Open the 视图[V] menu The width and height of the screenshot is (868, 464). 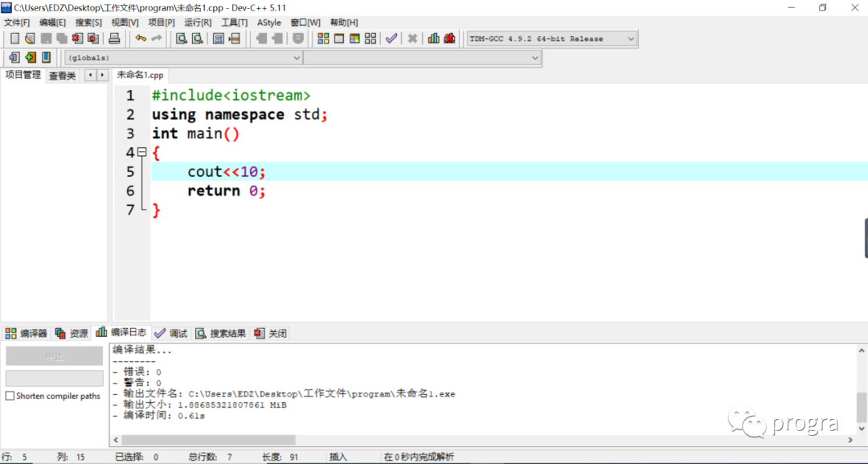point(125,23)
